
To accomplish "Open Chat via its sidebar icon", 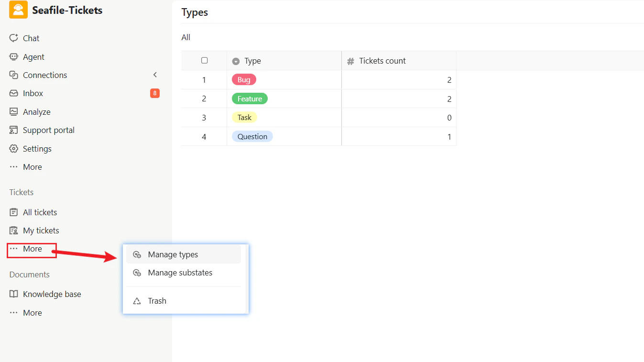I will click(14, 38).
